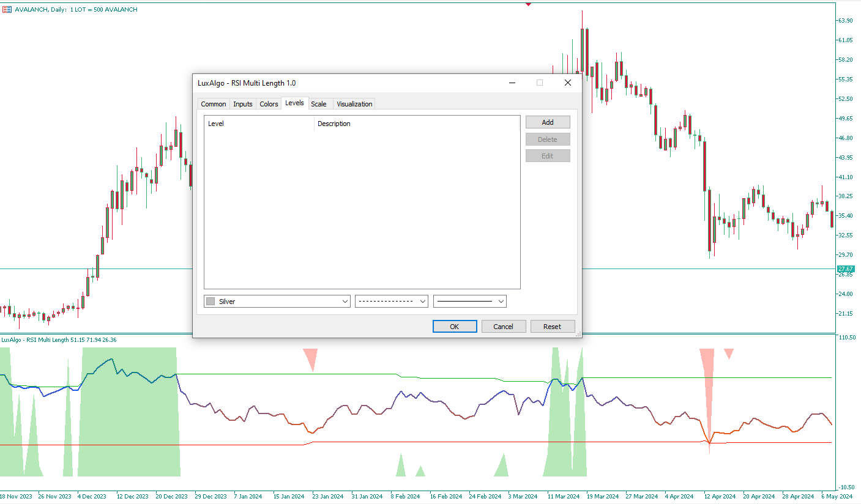This screenshot has width=861, height=504.
Task: Click the large red signal triangle near 23 Jan
Action: (311, 357)
